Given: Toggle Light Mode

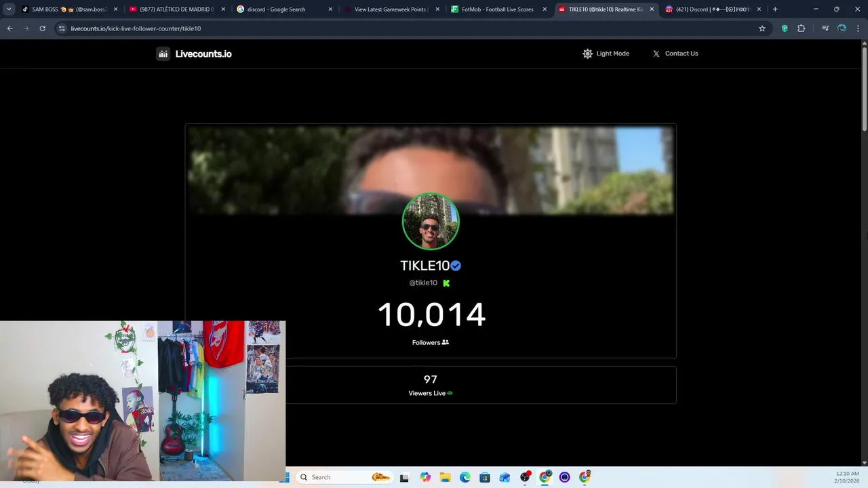Looking at the screenshot, I should 606,54.
